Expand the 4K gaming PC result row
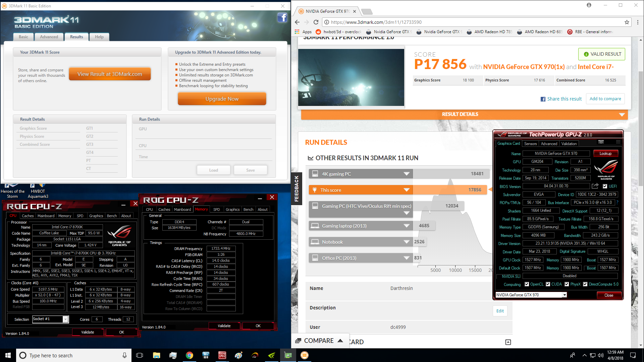This screenshot has height=362, width=644. pos(407,174)
